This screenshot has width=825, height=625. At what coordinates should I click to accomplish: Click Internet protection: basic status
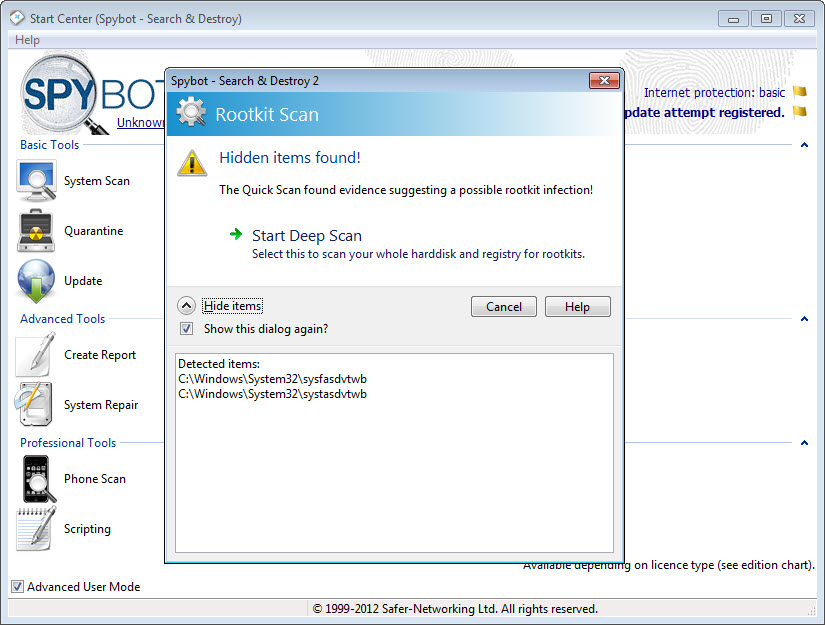coord(715,93)
